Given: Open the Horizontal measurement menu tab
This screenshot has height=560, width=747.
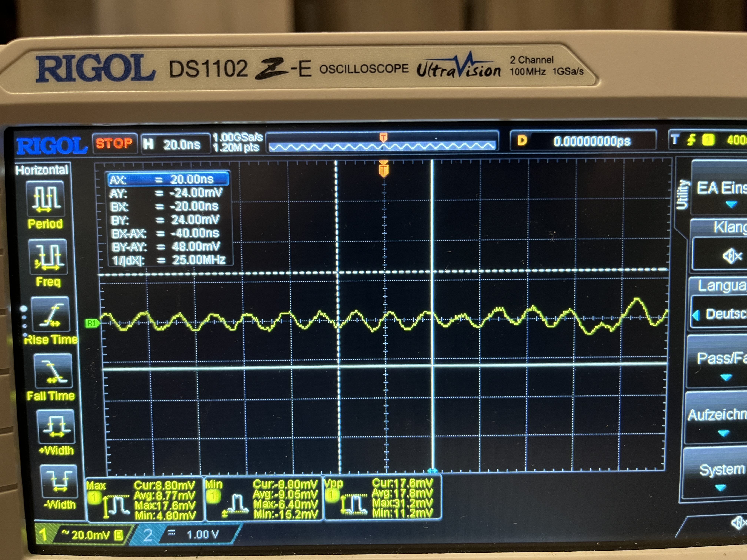Looking at the screenshot, I should point(42,170).
